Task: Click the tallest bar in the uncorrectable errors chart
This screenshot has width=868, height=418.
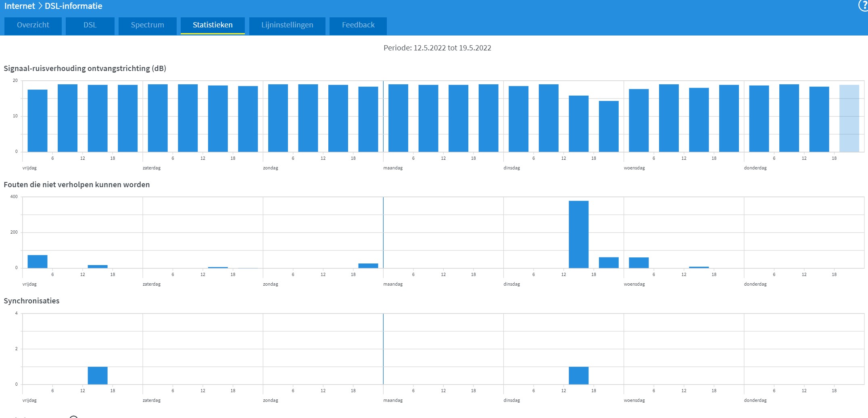Action: click(x=578, y=234)
